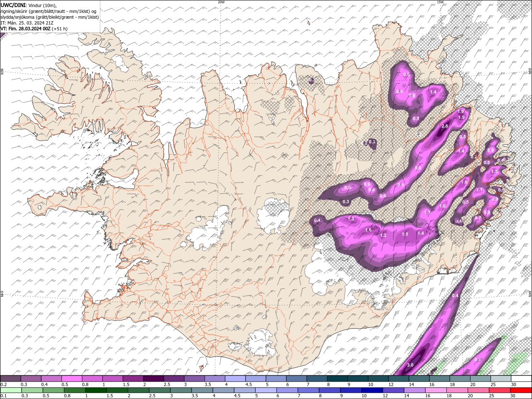The width and height of the screenshot is (532, 399).
Task: Click the '25' label under the upper legend
Action: tap(493, 384)
